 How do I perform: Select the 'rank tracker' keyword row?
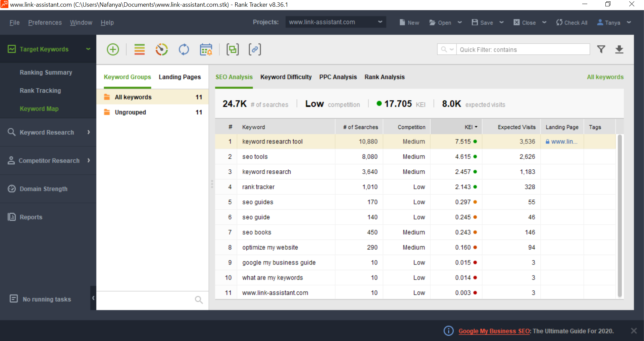(415, 187)
